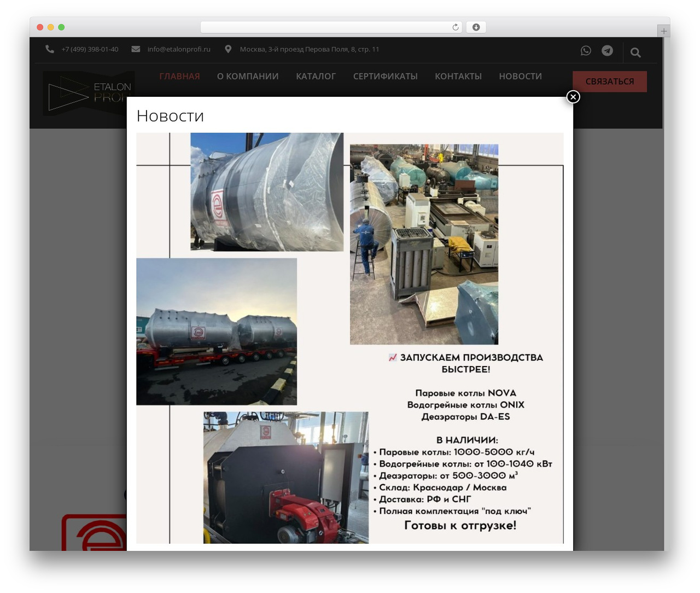The image size is (700, 593).
Task: Open Контакты navigation item
Action: click(458, 77)
